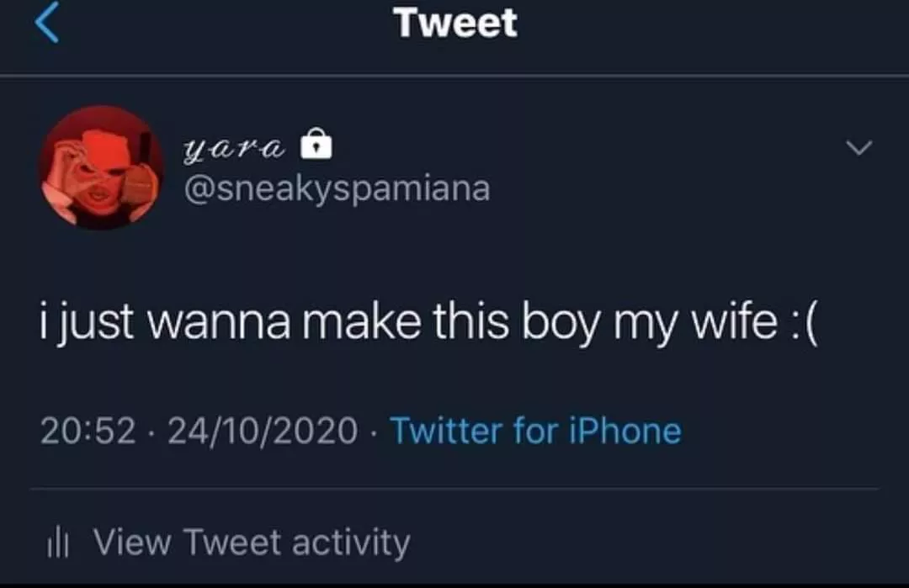Select the Tweet title in the top bar
Viewport: 909px width, 588px height.
click(x=454, y=23)
